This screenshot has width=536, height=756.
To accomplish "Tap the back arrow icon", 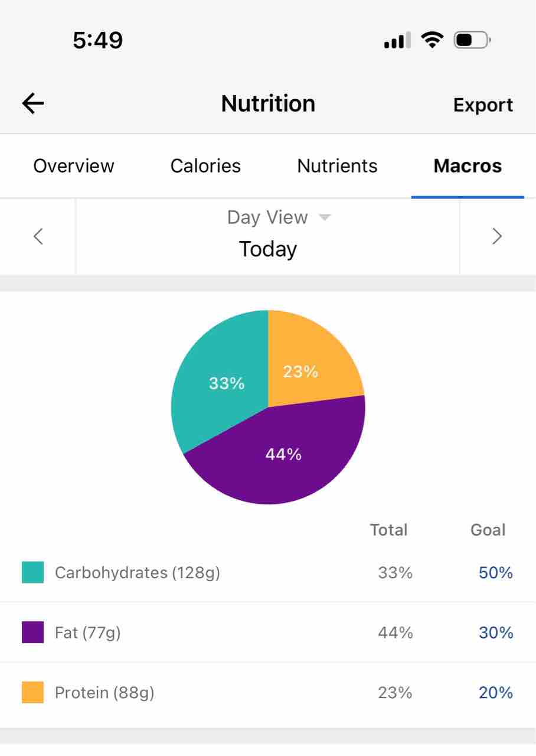I will [33, 104].
